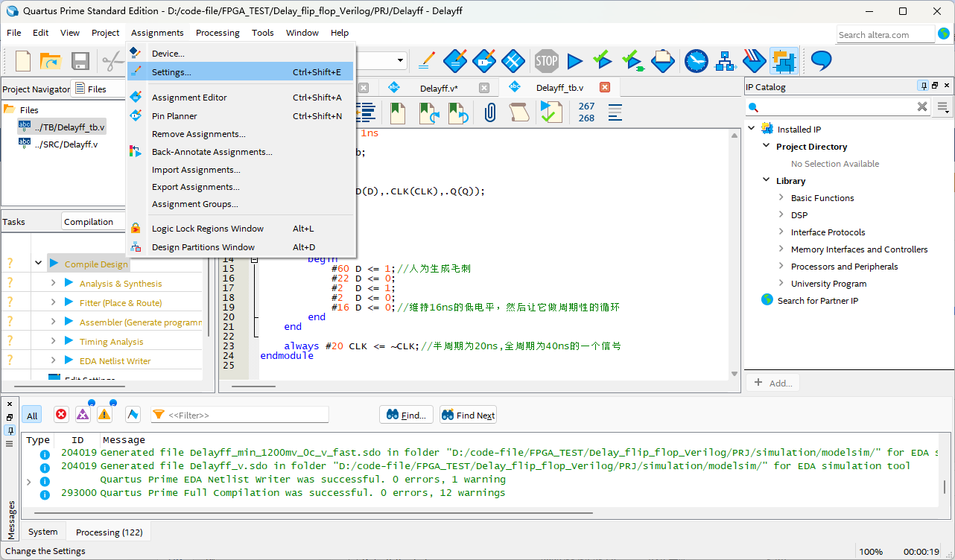Expand the EDA Netlist Writer task
Screen dimensions: 955x560
click(x=53, y=360)
